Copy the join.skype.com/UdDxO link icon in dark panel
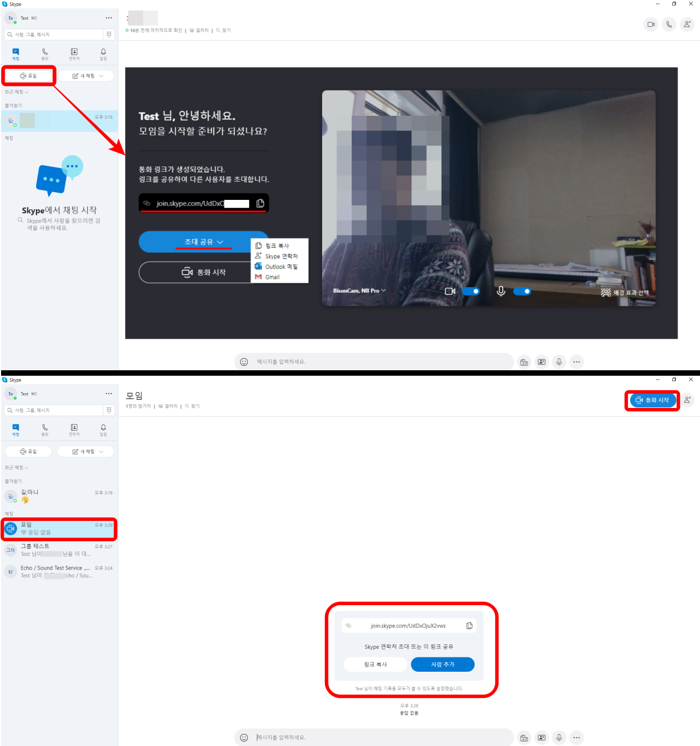Viewport: 700px width, 746px height. tap(260, 203)
